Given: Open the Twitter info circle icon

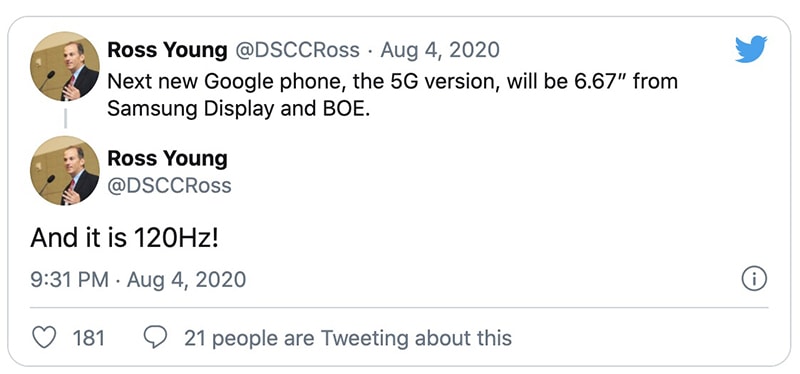Looking at the screenshot, I should (x=754, y=279).
